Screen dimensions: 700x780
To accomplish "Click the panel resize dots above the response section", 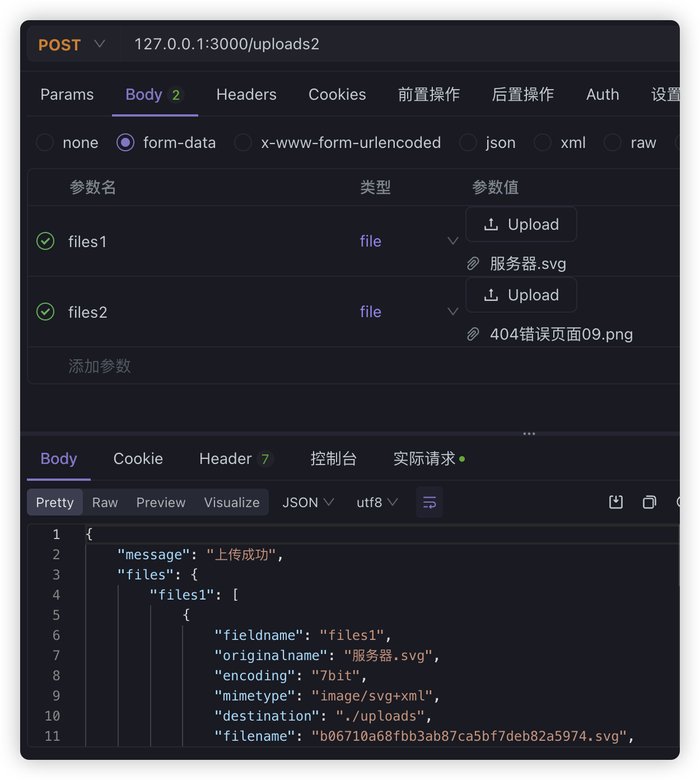I will click(x=529, y=433).
